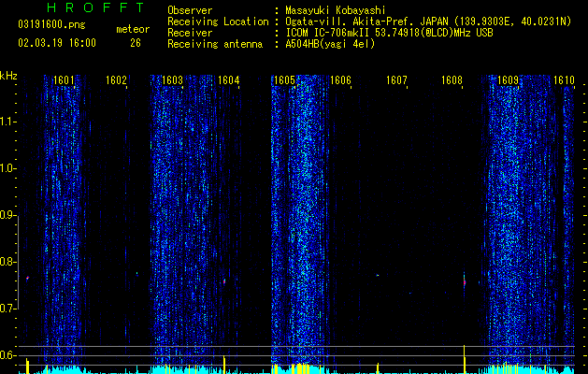Viewport: 588px width, 374px height.
Task: Click the kHz axis unit label
Action: [x=8, y=76]
